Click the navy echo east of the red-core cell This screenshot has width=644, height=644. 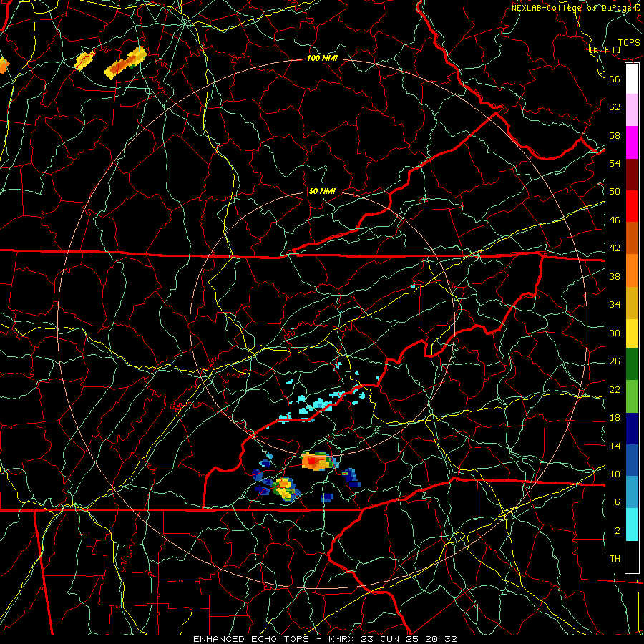(351, 477)
